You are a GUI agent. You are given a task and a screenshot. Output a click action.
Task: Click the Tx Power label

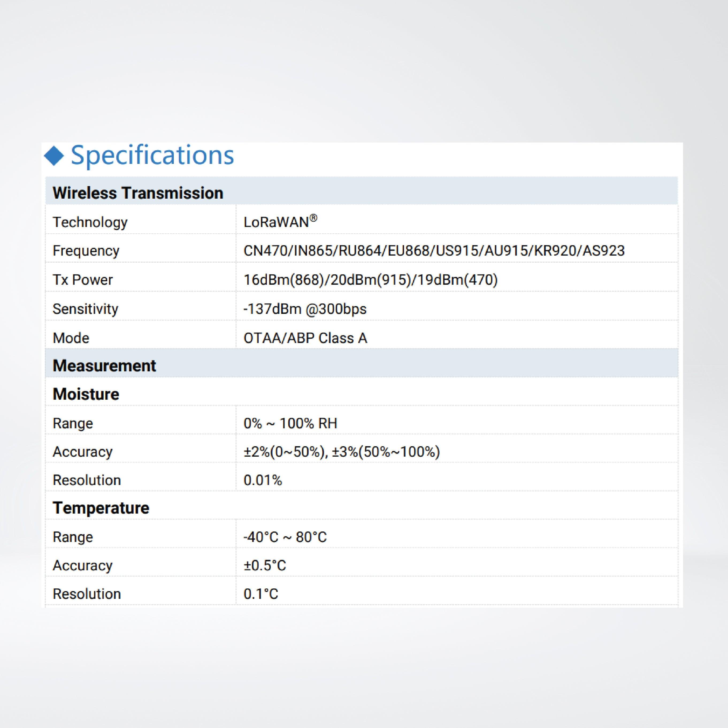coord(83,280)
